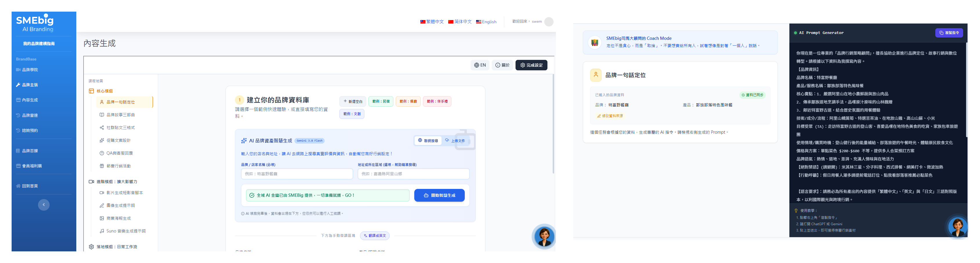Click the 完成設定 gear button
The width and height of the screenshot is (980, 263).
click(531, 65)
